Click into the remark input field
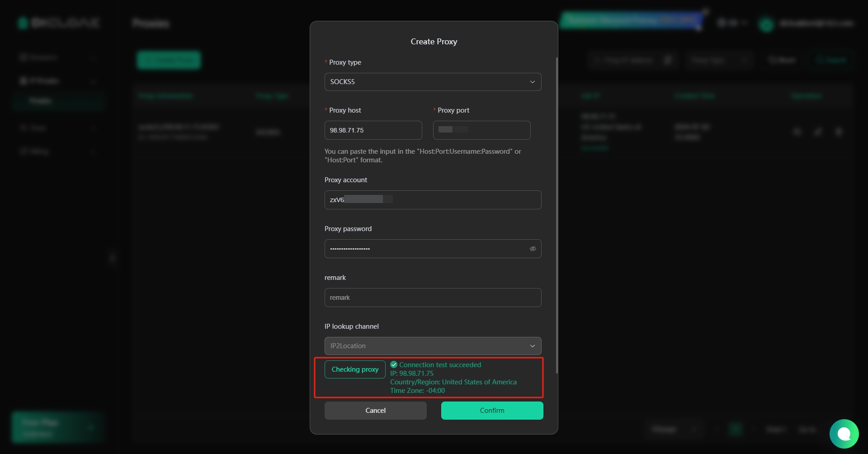868x454 pixels. click(433, 298)
